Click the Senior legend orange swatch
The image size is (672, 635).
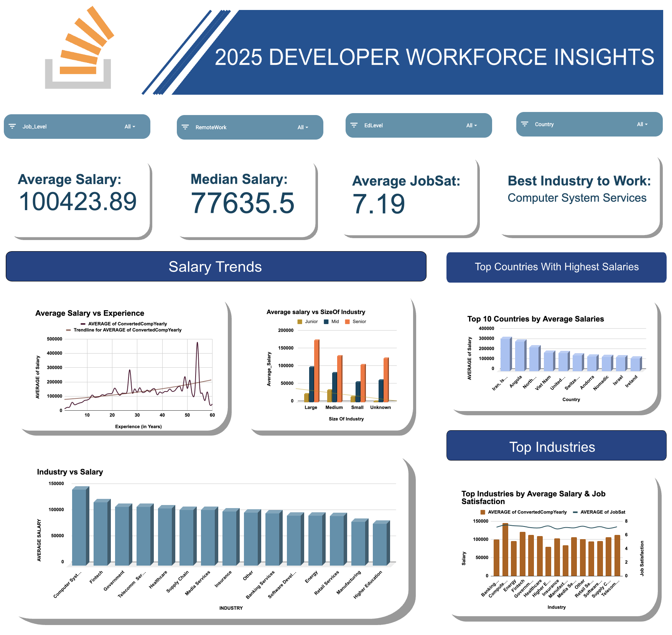click(348, 322)
